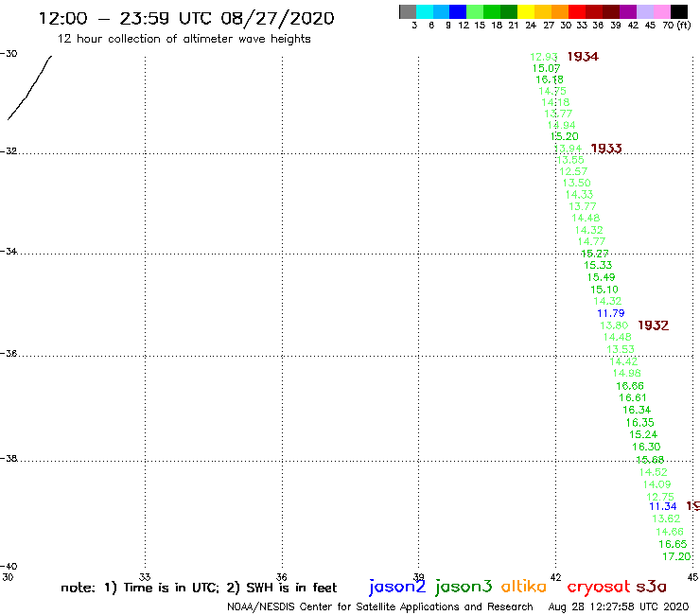Click the 15.10 wave height value

click(x=604, y=290)
